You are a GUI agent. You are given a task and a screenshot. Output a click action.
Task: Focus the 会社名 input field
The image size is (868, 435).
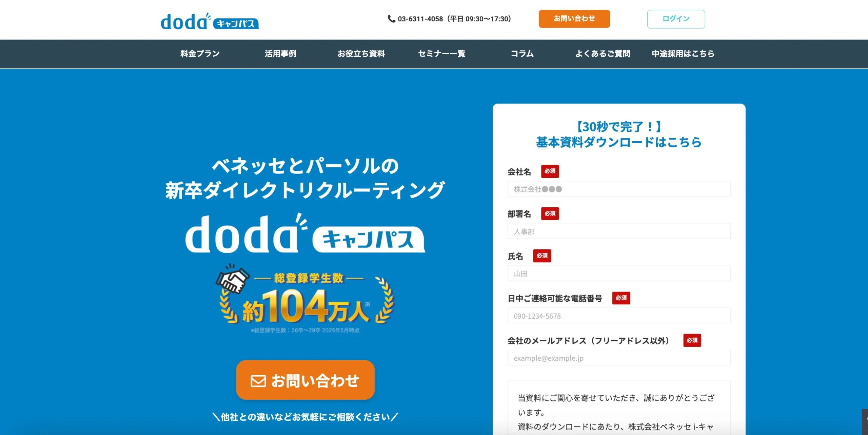[618, 189]
